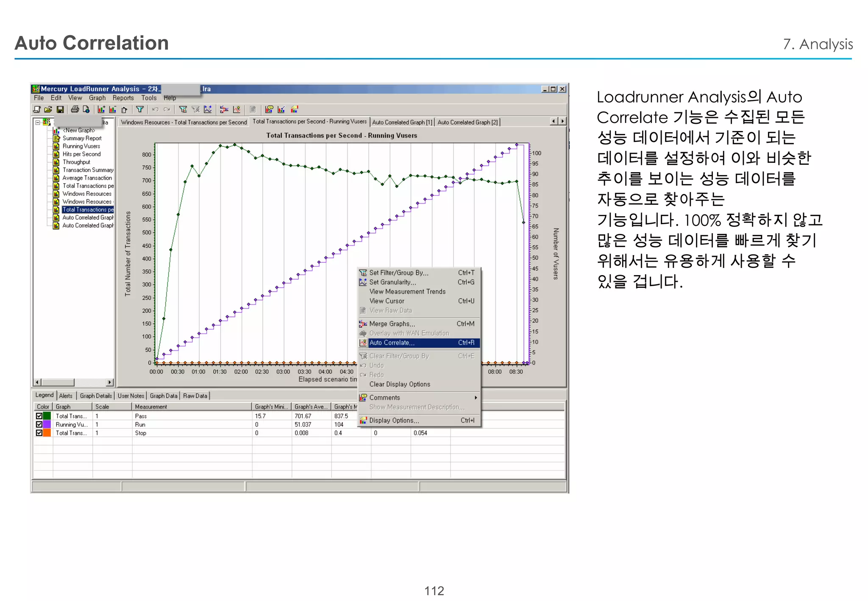The width and height of the screenshot is (868, 601).
Task: Uncheck the Pass measurement legend checkbox
Action: click(x=39, y=416)
